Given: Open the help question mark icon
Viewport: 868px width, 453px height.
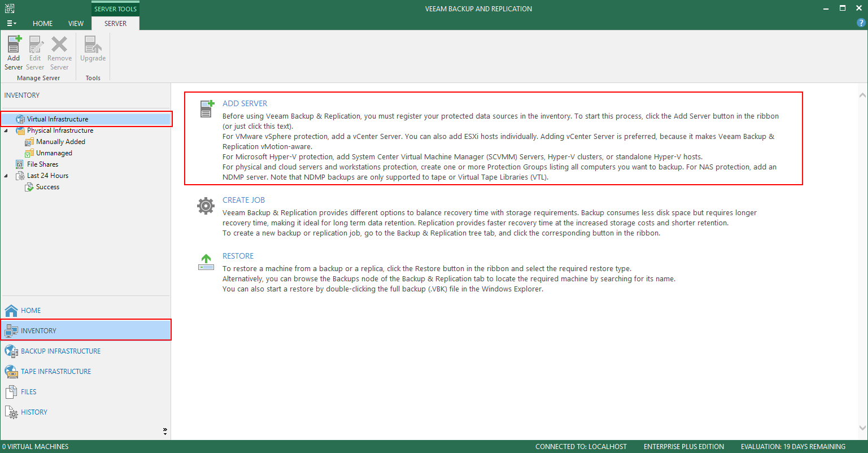Looking at the screenshot, I should click(861, 23).
